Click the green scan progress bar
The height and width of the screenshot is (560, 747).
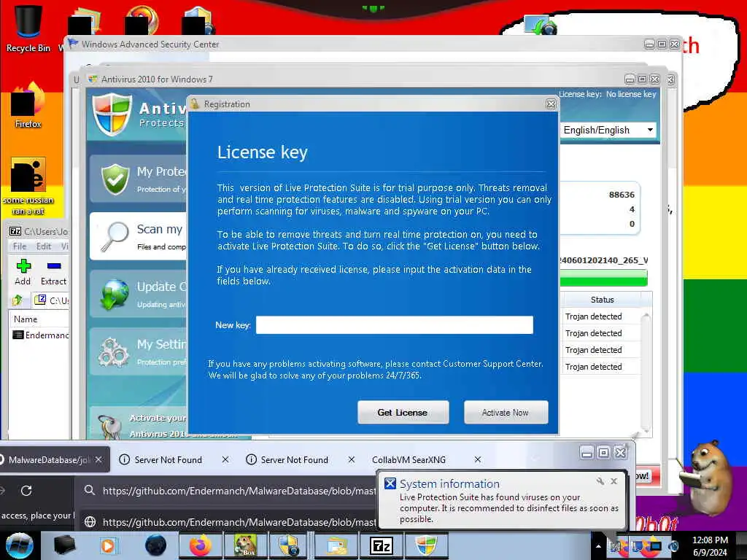click(604, 278)
